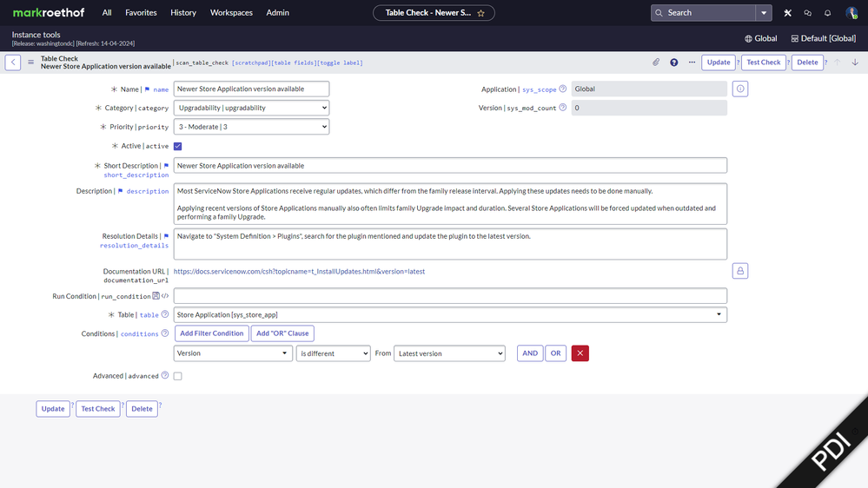
Task: Go back with the left chevron button
Action: tap(13, 63)
